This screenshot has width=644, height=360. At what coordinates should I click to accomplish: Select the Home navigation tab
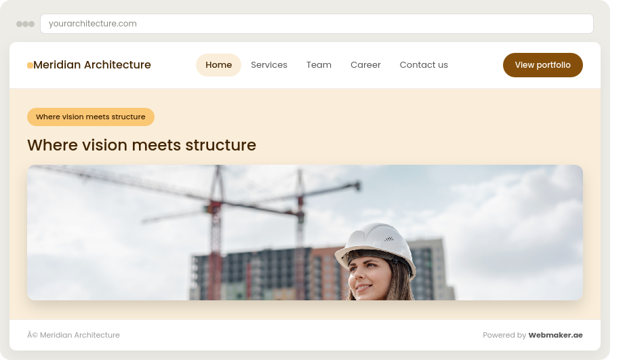point(218,65)
